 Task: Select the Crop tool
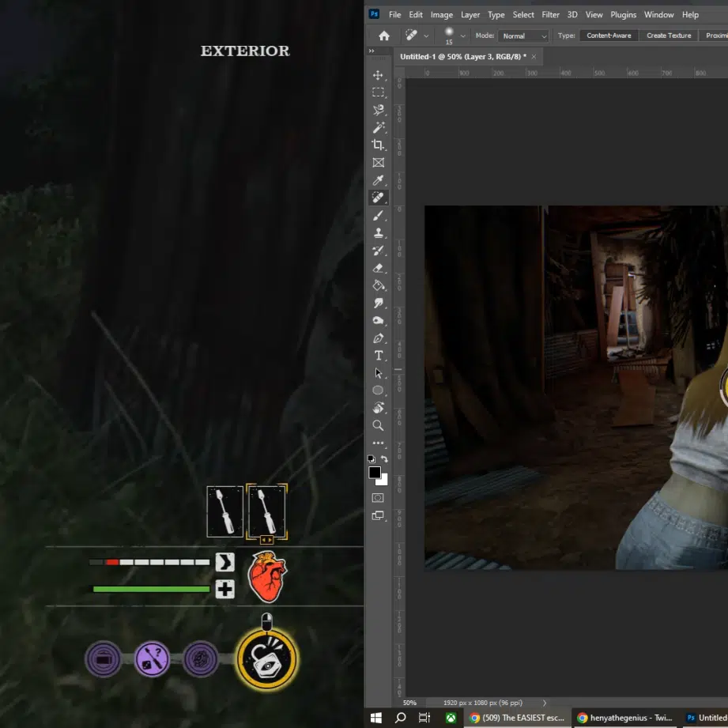tap(378, 145)
